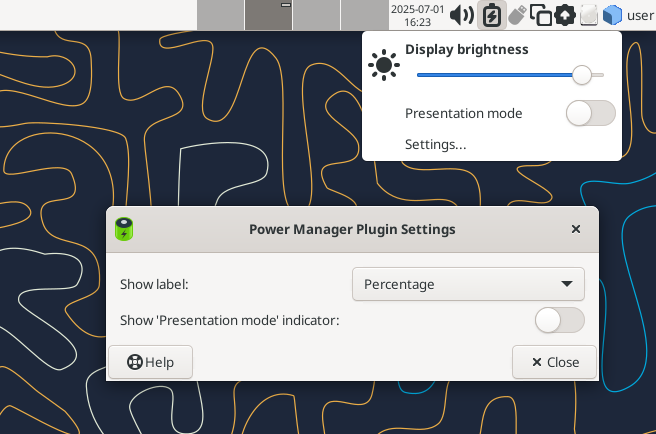Click the disk drive tray icon
Image resolution: width=656 pixels, height=434 pixels.
pos(589,15)
